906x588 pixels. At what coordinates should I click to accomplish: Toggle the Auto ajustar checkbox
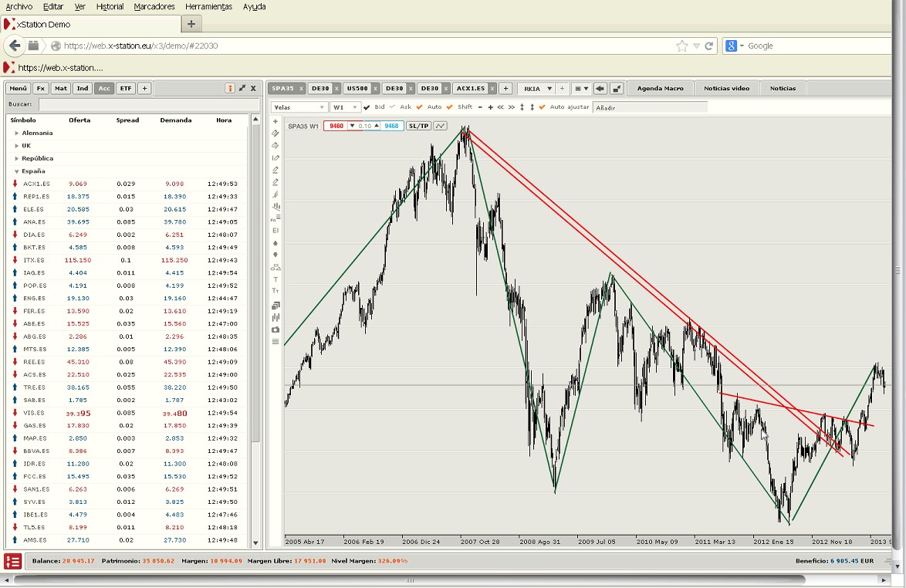pos(542,107)
